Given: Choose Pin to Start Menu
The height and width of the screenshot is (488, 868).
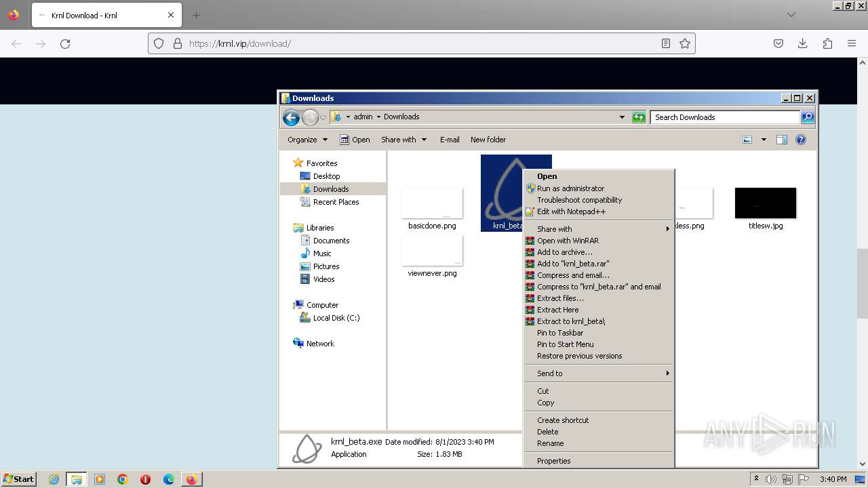Looking at the screenshot, I should (x=599, y=344).
